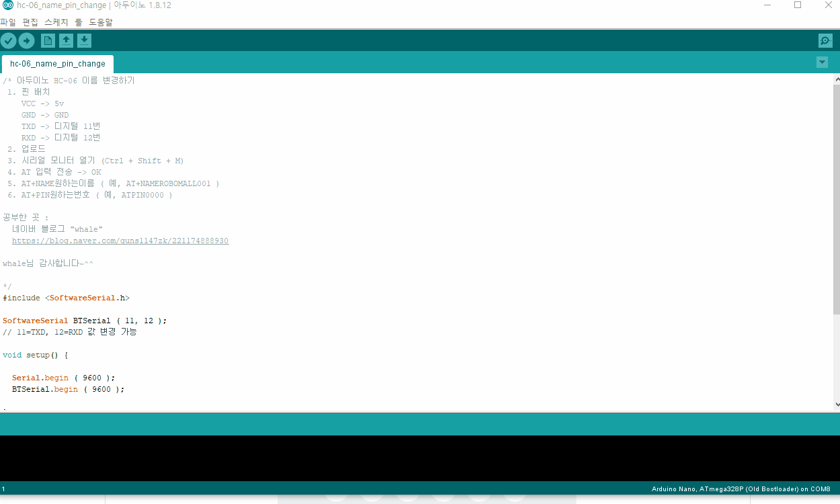The width and height of the screenshot is (840, 504).
Task: Maximize the Arduino IDE window
Action: pos(798,5)
